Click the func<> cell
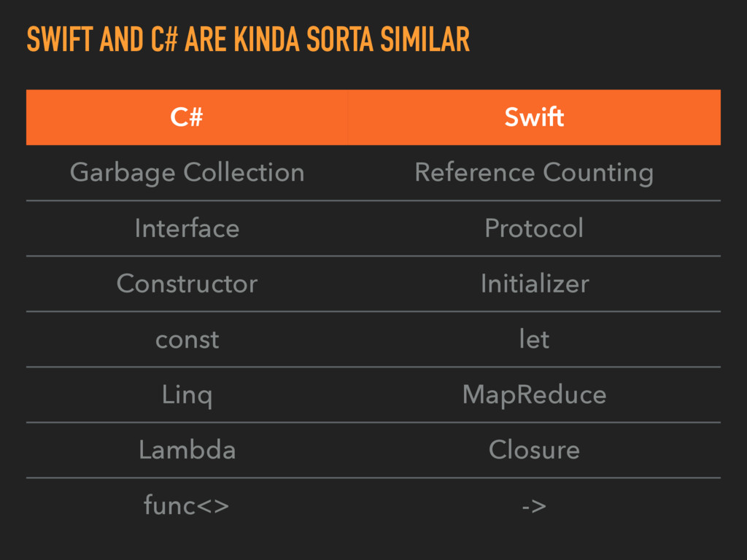Image resolution: width=747 pixels, height=560 pixels. 187,505
